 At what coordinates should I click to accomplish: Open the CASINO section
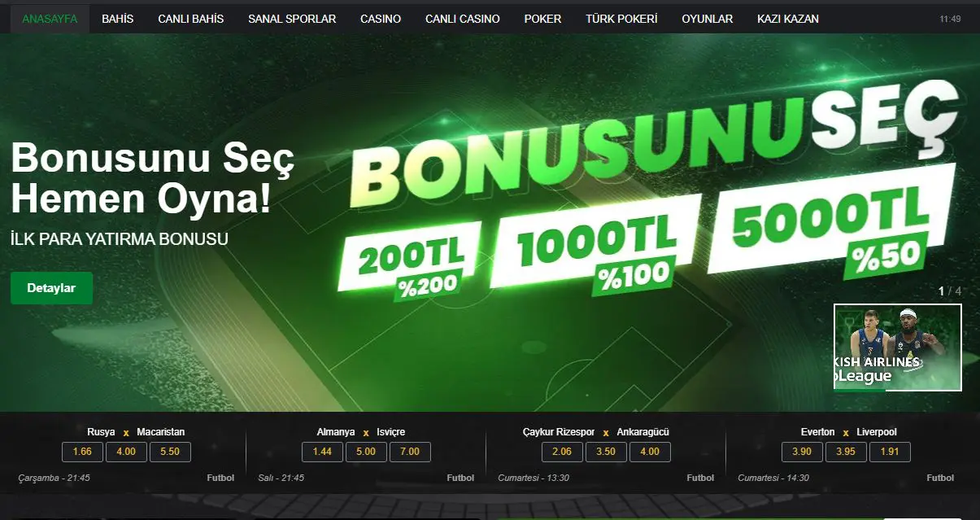(x=381, y=19)
